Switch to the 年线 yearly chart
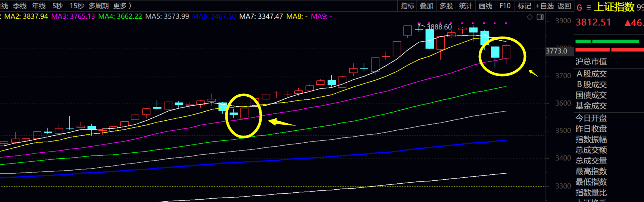The height and width of the screenshot is (202, 644). (x=39, y=6)
